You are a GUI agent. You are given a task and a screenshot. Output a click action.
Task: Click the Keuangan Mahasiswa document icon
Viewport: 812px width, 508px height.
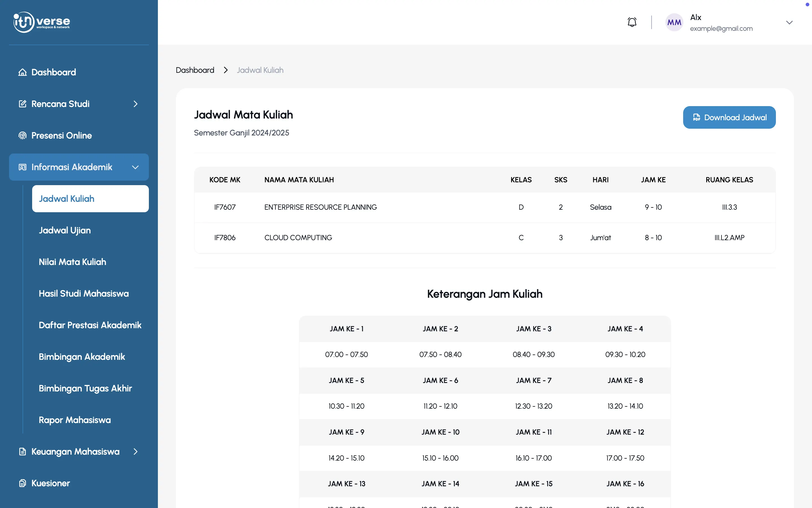coord(23,452)
